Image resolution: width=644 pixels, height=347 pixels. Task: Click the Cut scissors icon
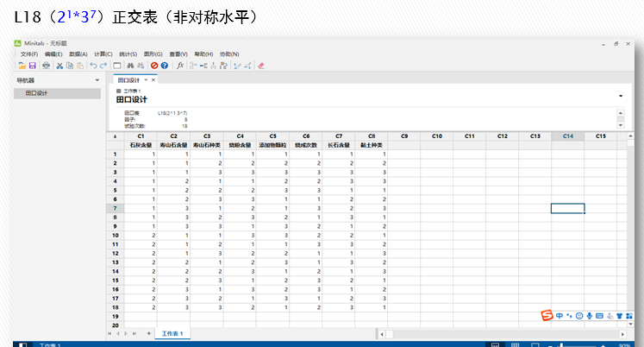point(59,66)
